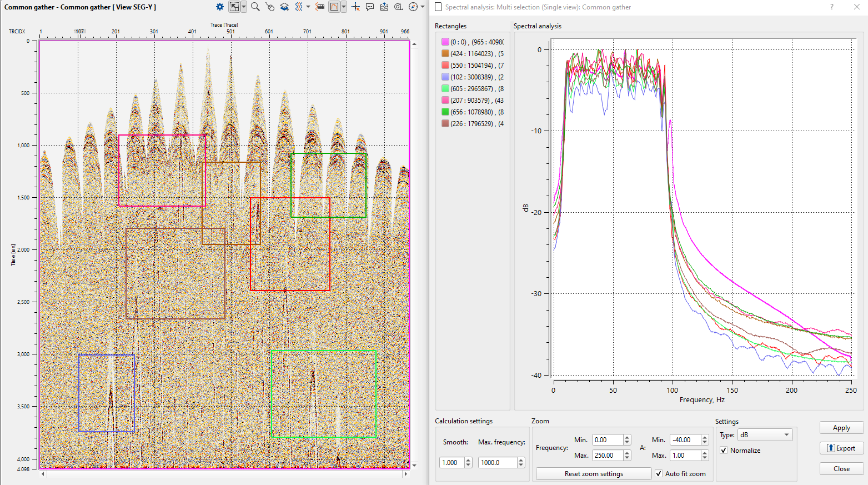868x485 pixels.
Task: Select the magnifier zoom tool
Action: tap(255, 7)
